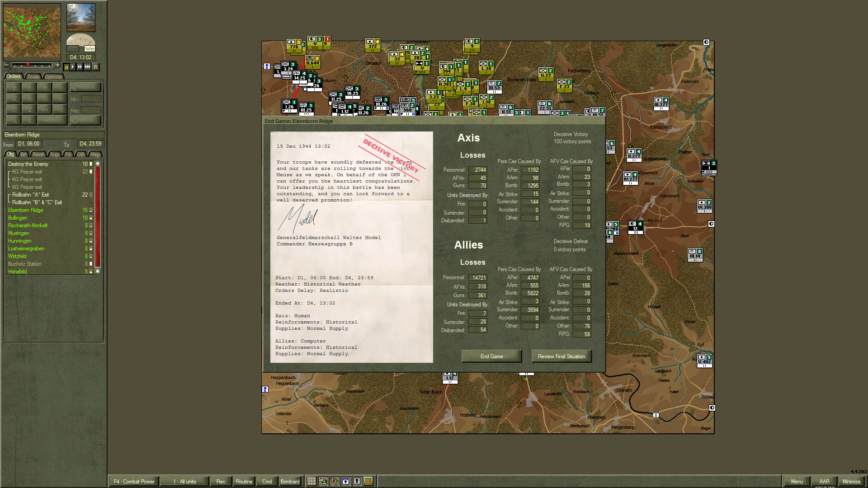Click the blue-framed arrow icon in bottom toolbar

pyautogui.click(x=346, y=481)
